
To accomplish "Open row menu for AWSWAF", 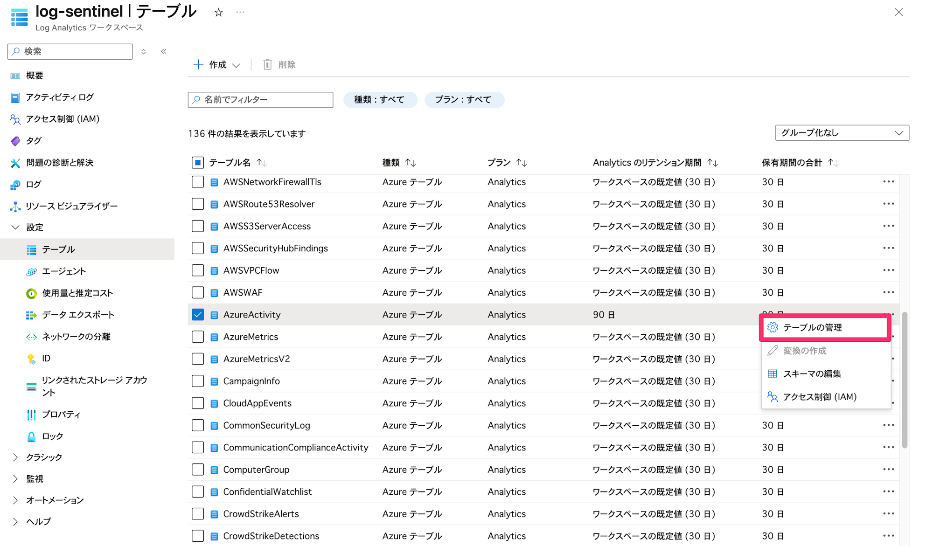I will click(x=888, y=292).
